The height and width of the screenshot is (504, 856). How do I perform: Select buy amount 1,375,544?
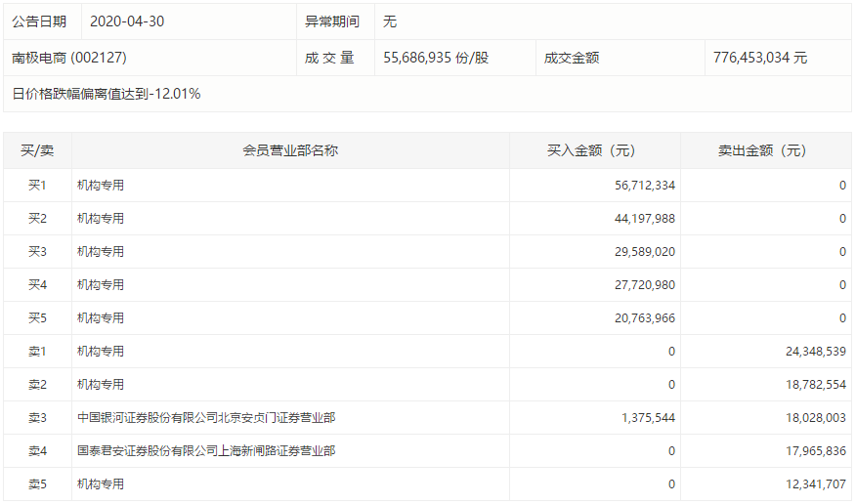tap(648, 418)
